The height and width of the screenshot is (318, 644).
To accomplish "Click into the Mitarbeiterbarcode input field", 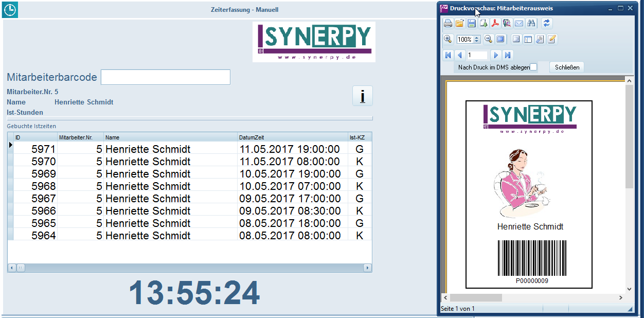I will click(x=165, y=77).
